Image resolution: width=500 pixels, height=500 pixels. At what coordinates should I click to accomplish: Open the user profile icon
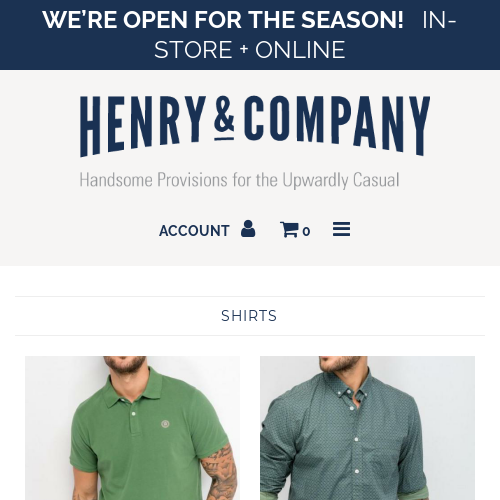[x=248, y=229]
